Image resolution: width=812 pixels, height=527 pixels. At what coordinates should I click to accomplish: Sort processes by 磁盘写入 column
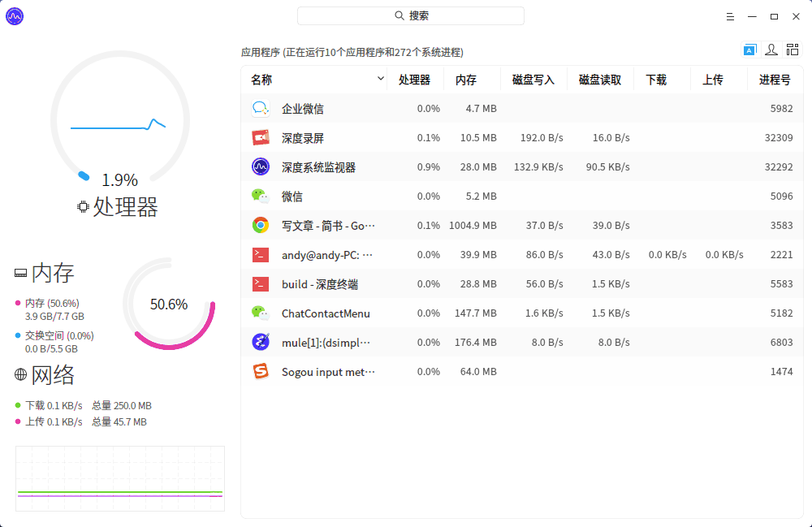[533, 79]
